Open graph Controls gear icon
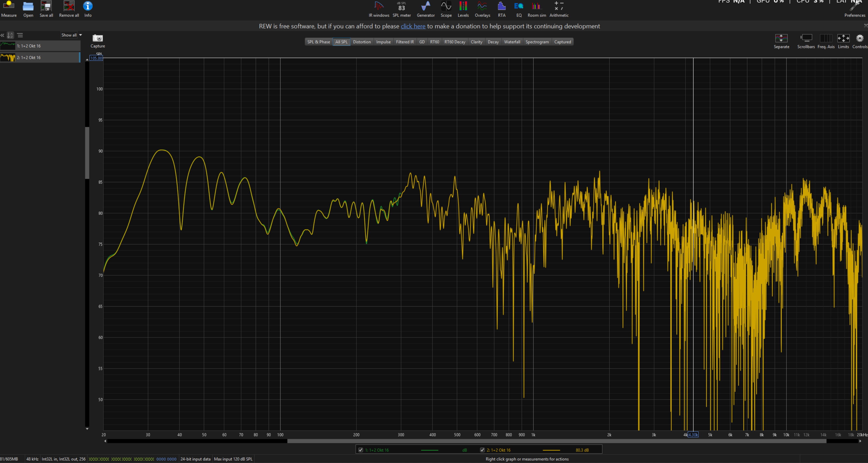Viewport: 868px width, 463px height. click(860, 38)
